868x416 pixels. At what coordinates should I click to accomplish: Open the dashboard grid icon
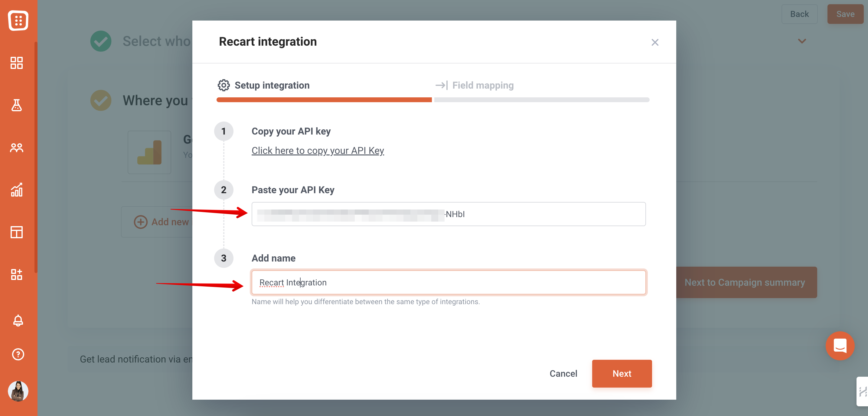[x=17, y=63]
